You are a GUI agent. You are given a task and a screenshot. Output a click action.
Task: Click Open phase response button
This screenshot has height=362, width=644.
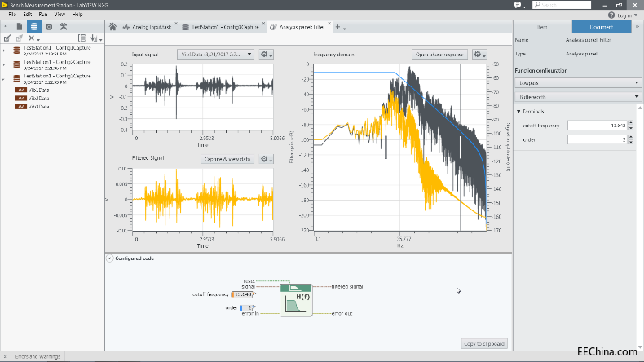pos(439,55)
